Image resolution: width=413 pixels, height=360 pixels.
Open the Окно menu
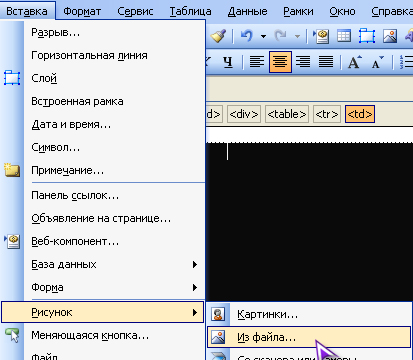[342, 11]
